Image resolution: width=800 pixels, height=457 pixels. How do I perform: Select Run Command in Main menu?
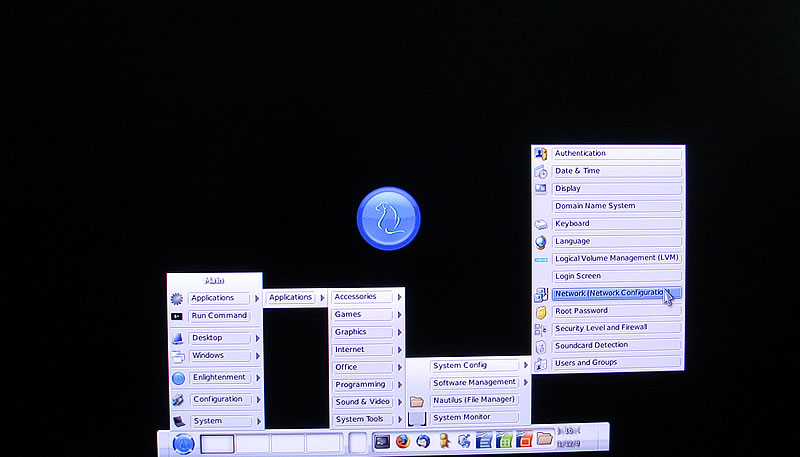coord(219,316)
